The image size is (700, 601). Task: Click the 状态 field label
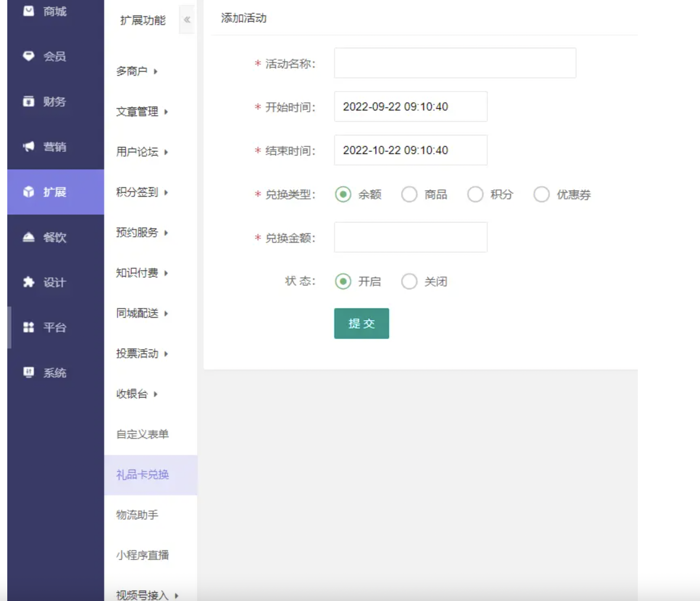tap(300, 281)
